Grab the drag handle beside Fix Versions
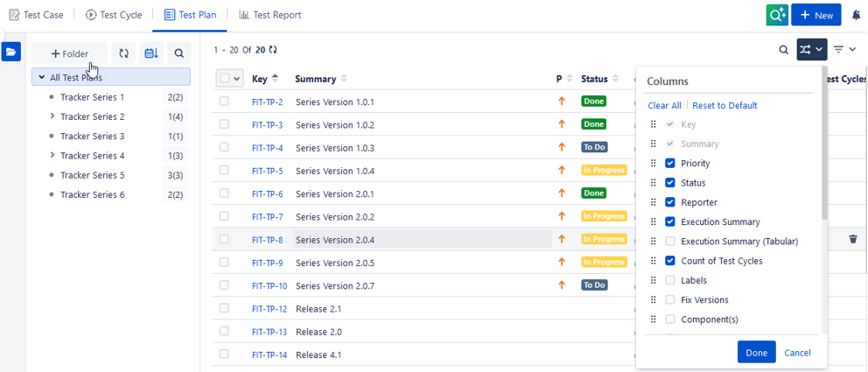The width and height of the screenshot is (868, 372). 654,299
